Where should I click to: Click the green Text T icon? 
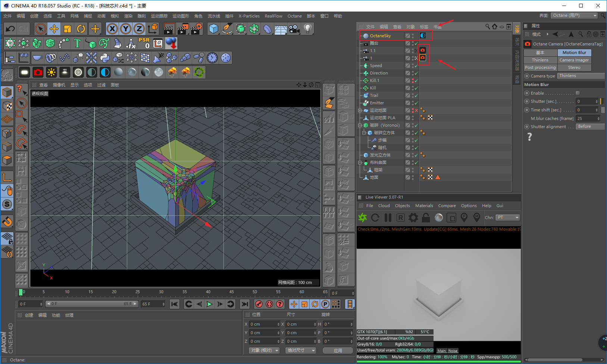pyautogui.click(x=77, y=43)
